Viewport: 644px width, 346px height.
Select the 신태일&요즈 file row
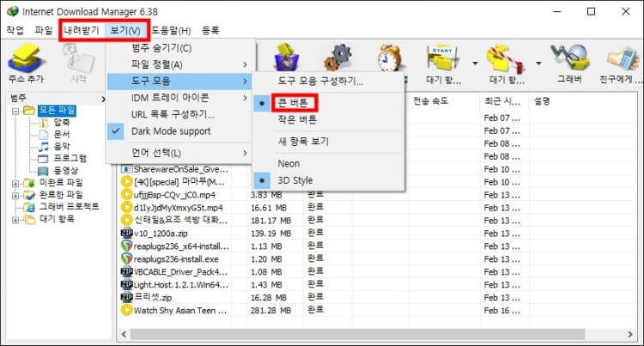tap(378, 220)
